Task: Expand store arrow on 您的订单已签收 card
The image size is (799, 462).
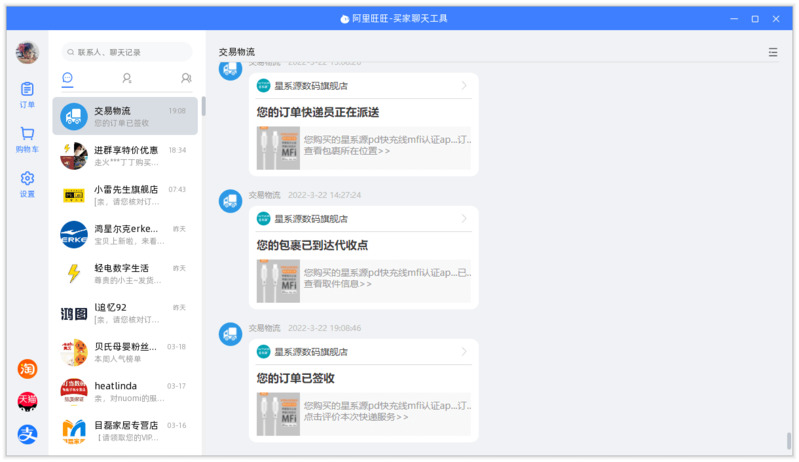Action: point(464,352)
